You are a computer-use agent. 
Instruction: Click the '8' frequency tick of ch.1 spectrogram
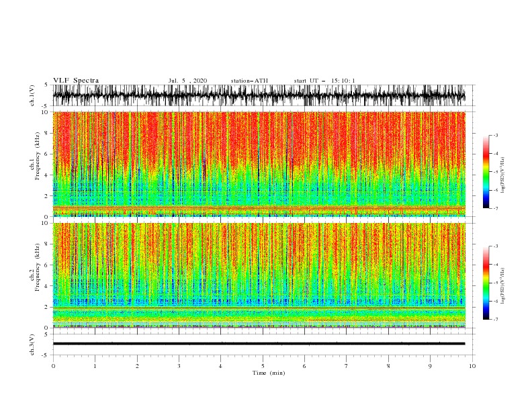click(47, 133)
